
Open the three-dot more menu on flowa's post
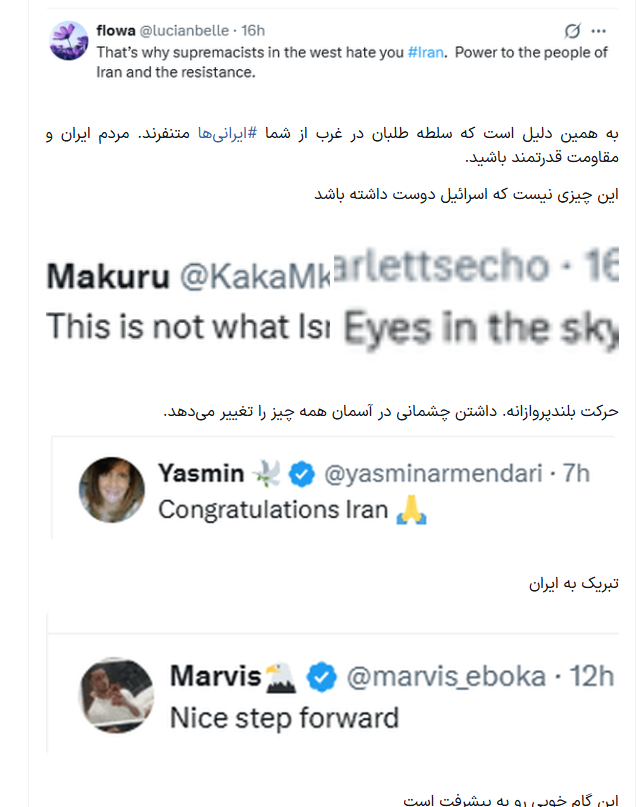[599, 31]
